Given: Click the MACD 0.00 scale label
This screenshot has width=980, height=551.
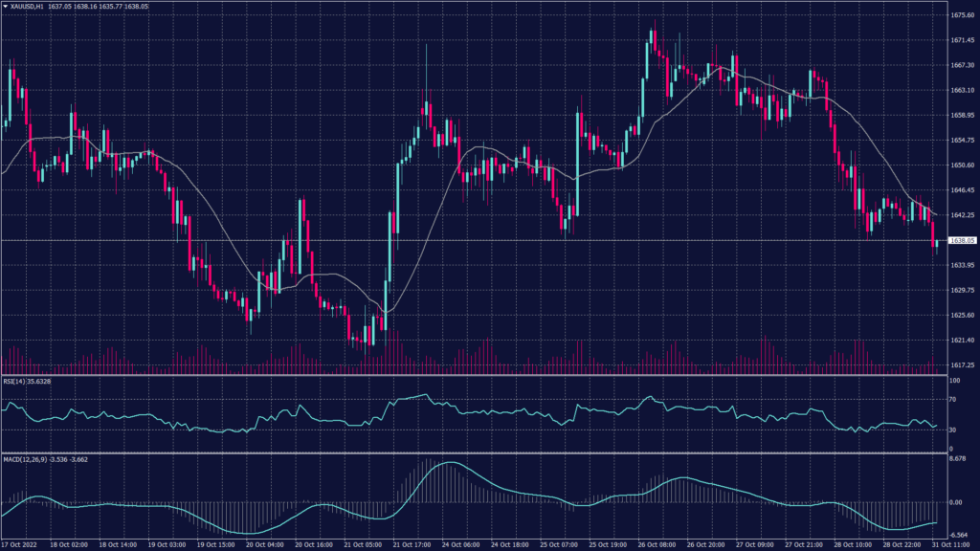Looking at the screenshot, I should pos(956,501).
